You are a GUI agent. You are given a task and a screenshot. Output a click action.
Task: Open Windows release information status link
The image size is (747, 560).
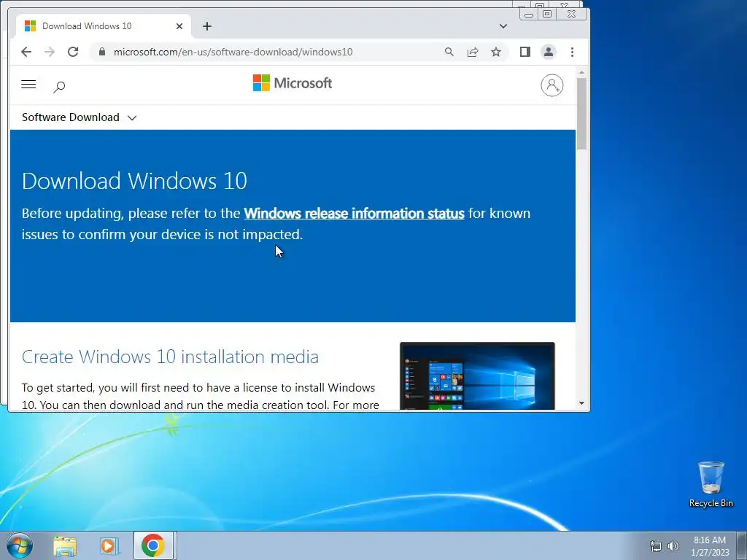coord(354,214)
